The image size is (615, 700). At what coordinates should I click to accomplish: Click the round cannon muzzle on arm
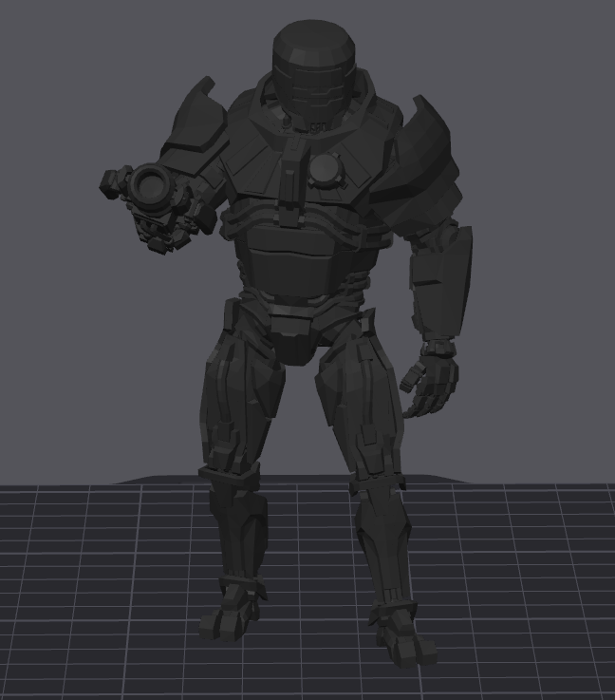150,185
